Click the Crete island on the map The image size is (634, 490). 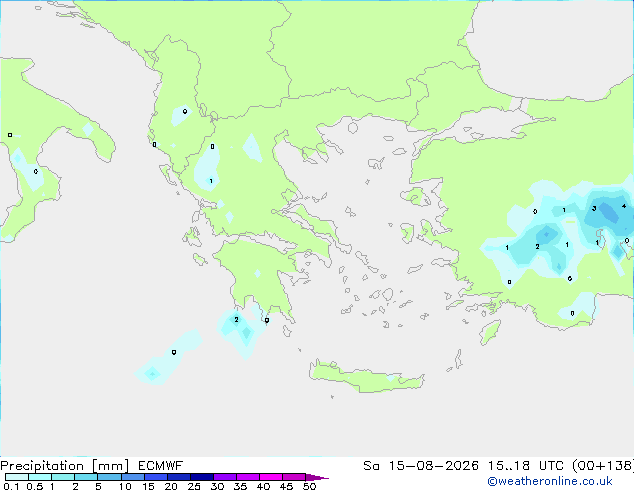[366, 377]
